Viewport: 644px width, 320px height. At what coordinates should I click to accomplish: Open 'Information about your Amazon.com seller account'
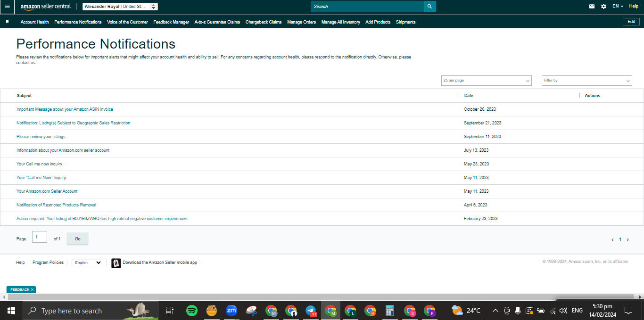click(63, 150)
